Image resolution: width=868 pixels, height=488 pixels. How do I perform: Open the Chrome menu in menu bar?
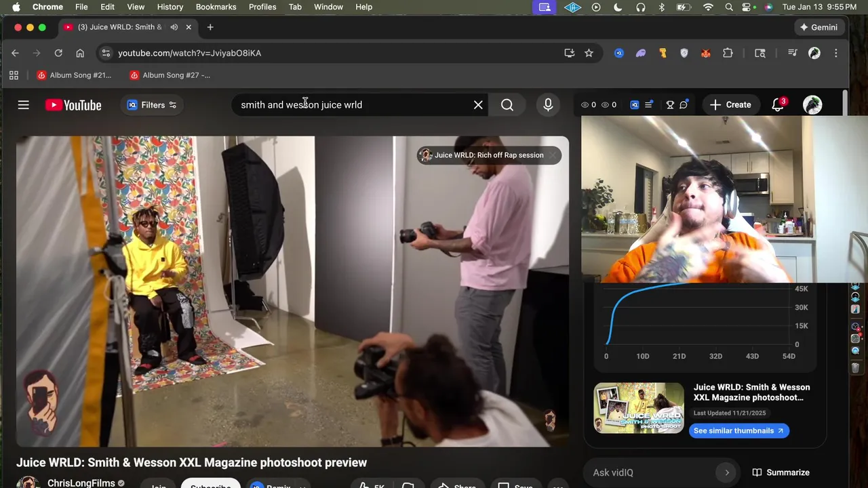pyautogui.click(x=47, y=7)
